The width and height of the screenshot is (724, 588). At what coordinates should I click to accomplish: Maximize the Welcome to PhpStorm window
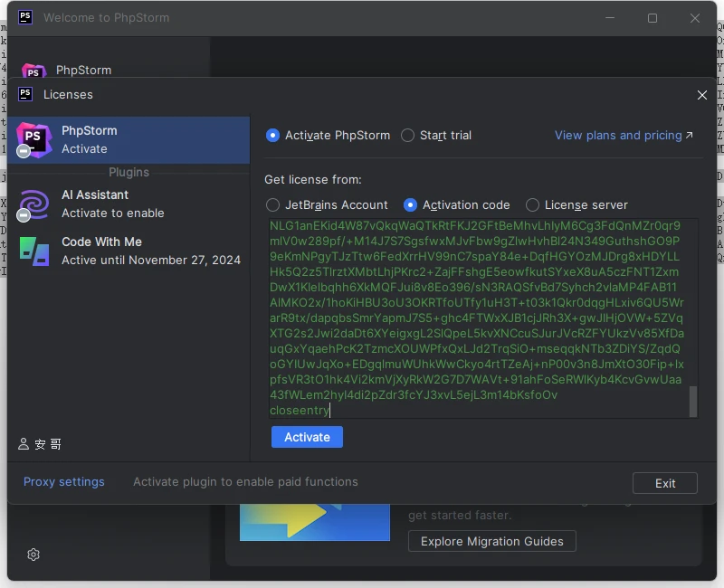[652, 18]
